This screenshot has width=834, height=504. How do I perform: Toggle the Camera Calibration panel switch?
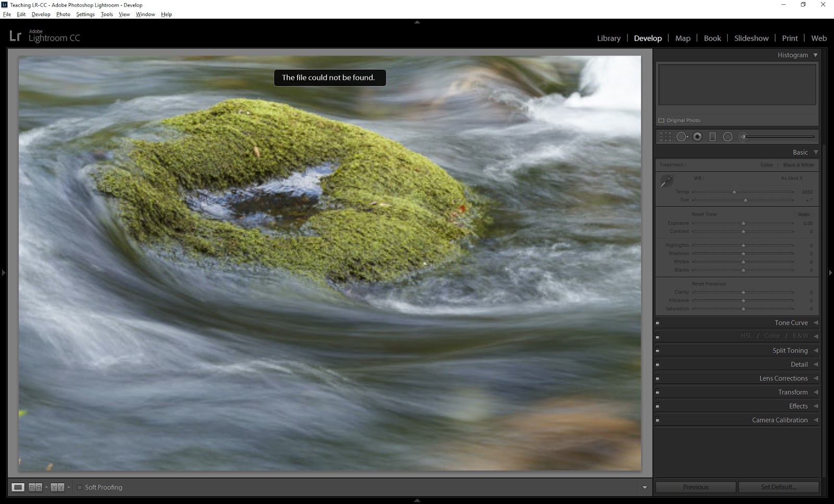point(658,420)
